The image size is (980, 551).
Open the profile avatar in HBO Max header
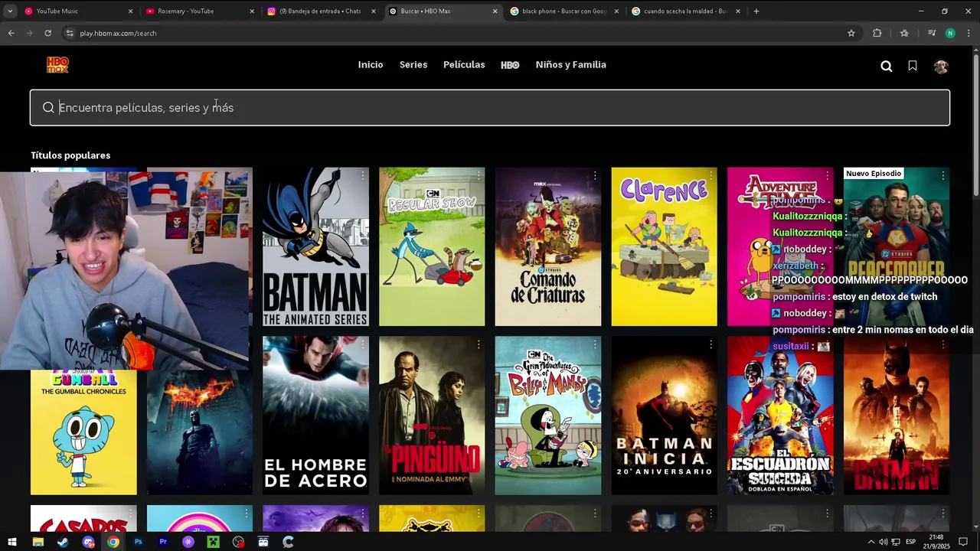click(941, 66)
